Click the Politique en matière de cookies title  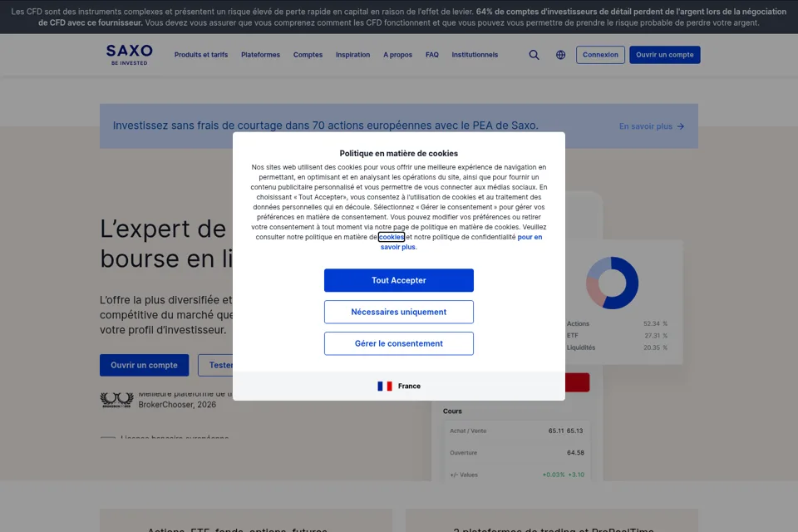click(x=398, y=153)
